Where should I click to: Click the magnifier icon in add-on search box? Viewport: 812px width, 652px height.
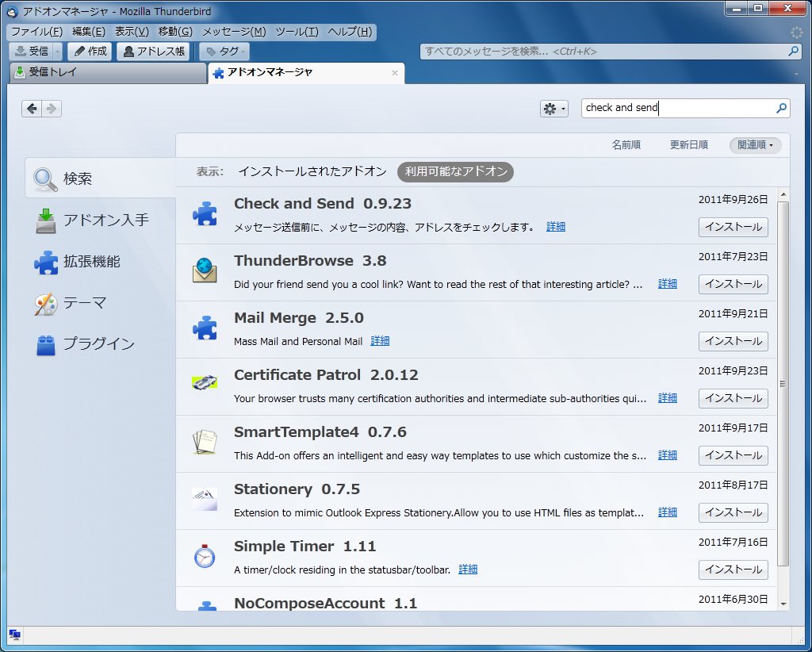pyautogui.click(x=781, y=108)
